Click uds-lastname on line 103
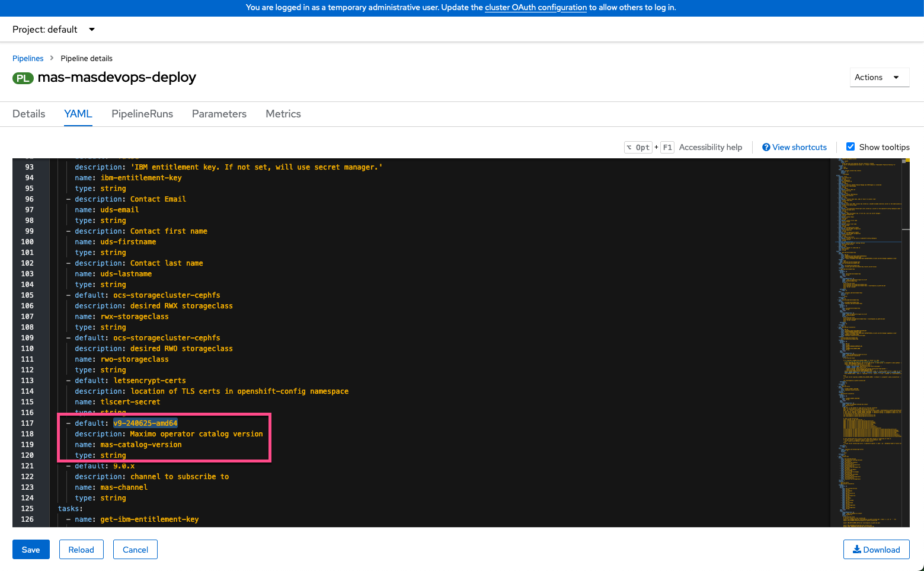This screenshot has height=571, width=924. coord(126,274)
